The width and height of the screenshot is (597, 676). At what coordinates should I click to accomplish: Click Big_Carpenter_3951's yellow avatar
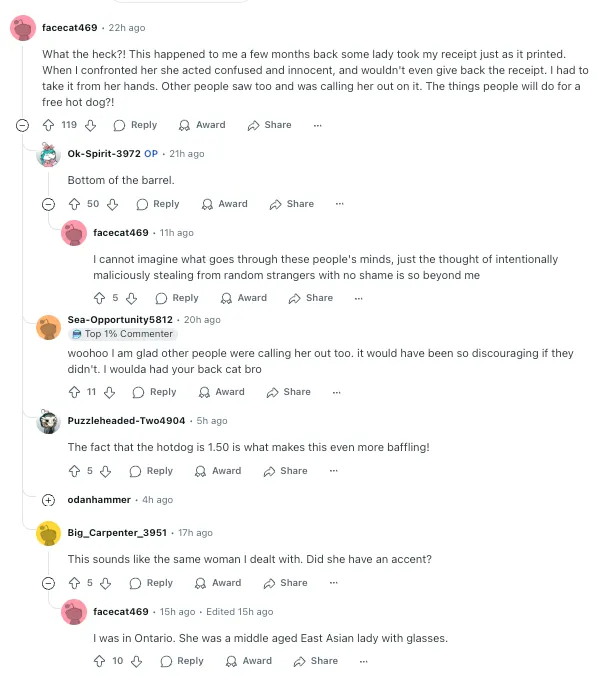point(48,534)
